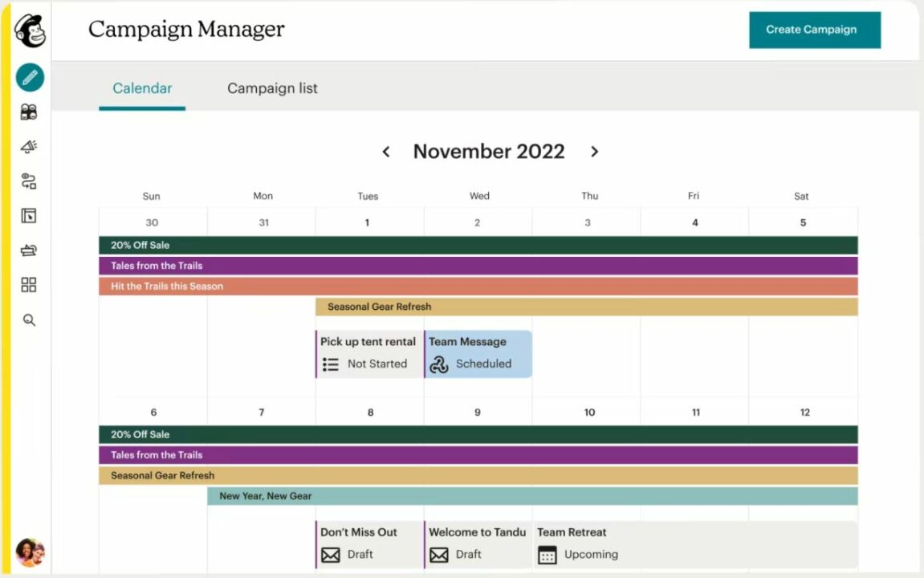924x578 pixels.
Task: Select the teal New Year, New Gear bar
Action: [x=532, y=496]
